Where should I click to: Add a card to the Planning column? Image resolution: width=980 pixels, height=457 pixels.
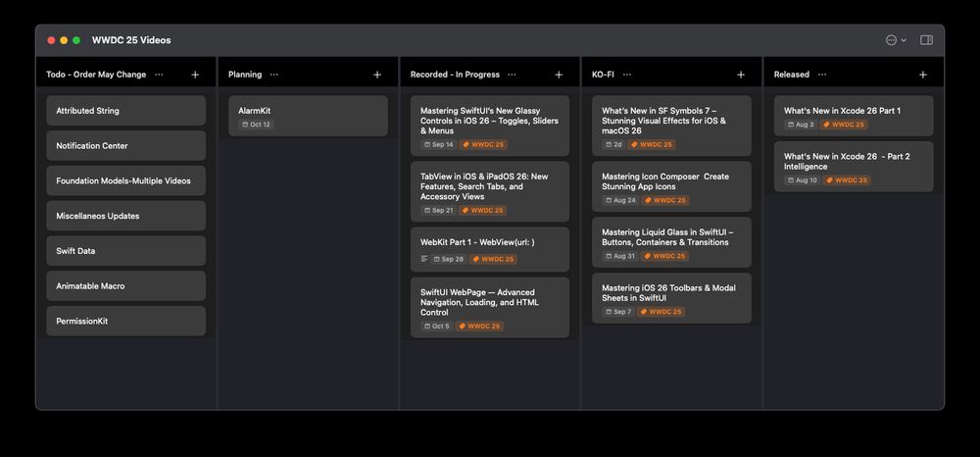[377, 75]
